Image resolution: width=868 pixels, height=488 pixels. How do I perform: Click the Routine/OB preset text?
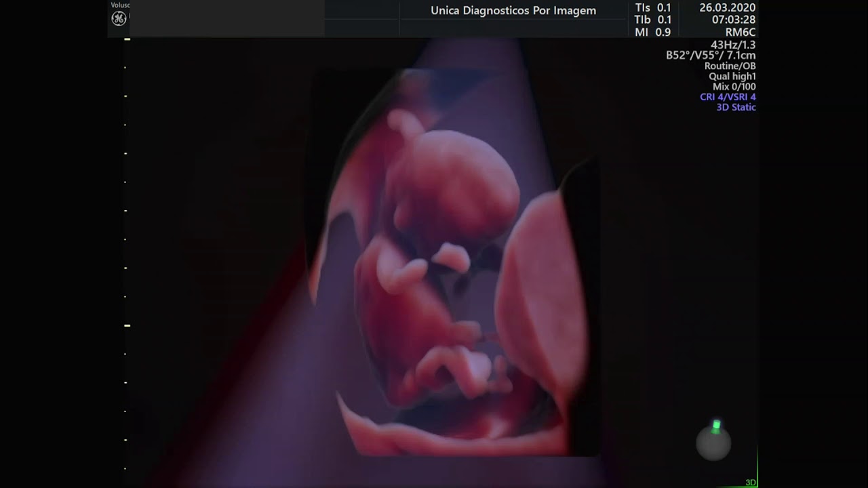coord(730,66)
